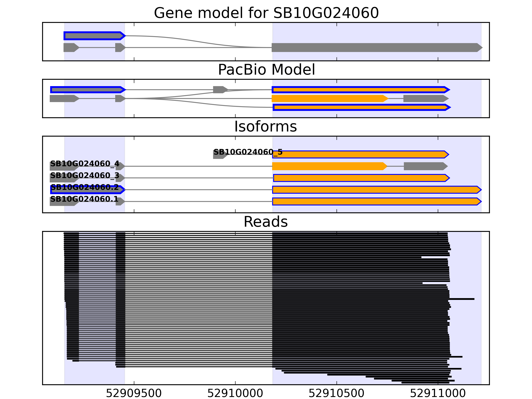Click the SB10G024060.1 isoform label
The height and width of the screenshot is (399, 532).
tap(84, 199)
